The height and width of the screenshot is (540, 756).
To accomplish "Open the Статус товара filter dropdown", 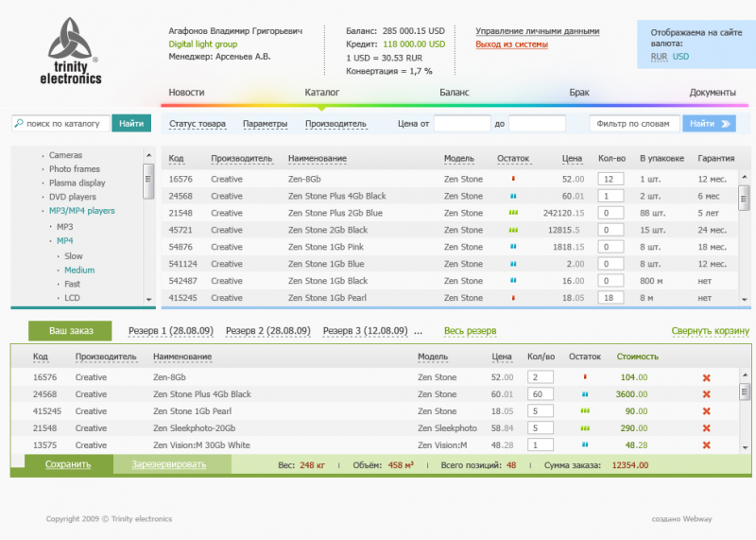I will tap(198, 124).
